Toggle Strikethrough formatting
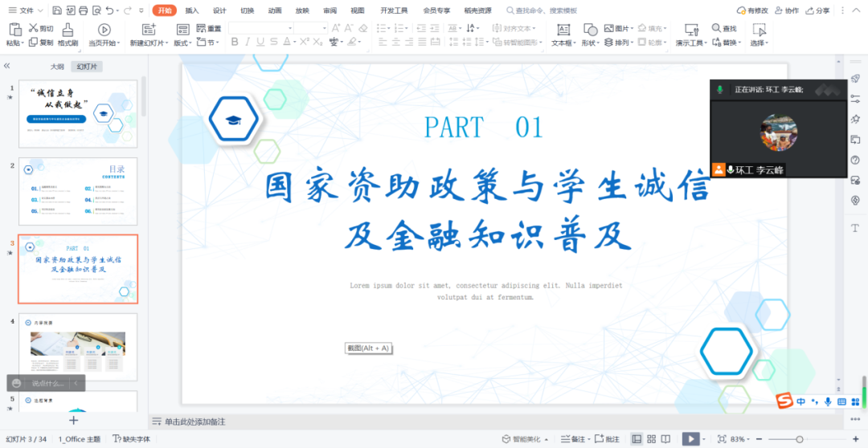This screenshot has width=868, height=448. pyautogui.click(x=273, y=42)
